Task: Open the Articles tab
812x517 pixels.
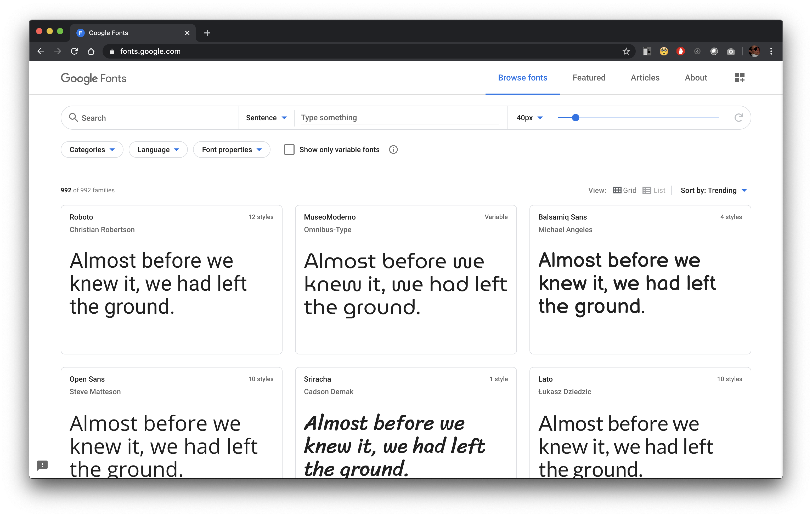Action: tap(645, 78)
